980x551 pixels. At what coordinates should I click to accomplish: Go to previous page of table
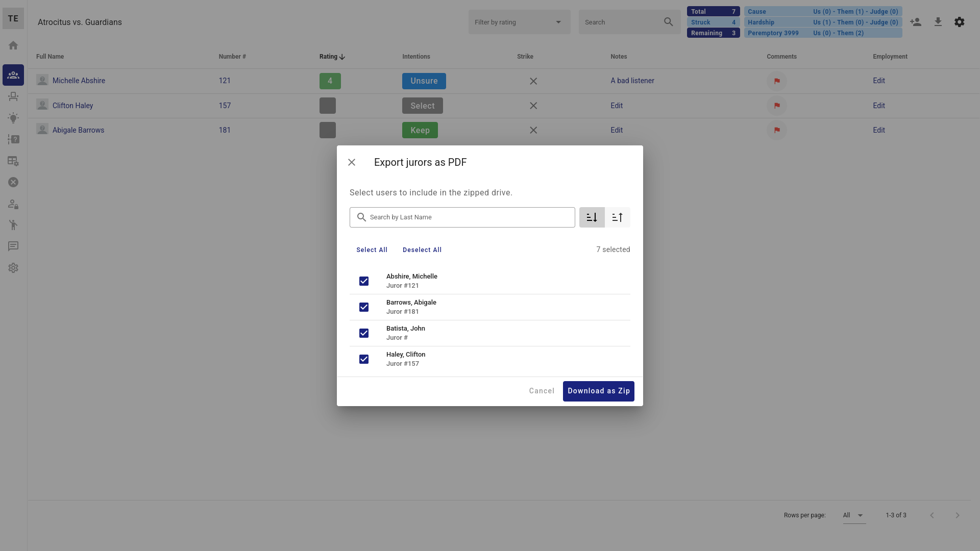[932, 515]
